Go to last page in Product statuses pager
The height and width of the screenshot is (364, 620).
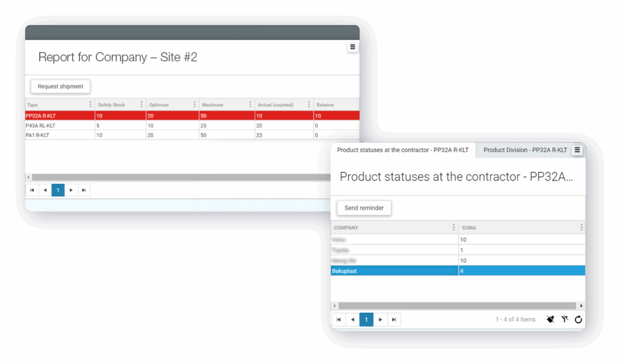[x=394, y=320]
